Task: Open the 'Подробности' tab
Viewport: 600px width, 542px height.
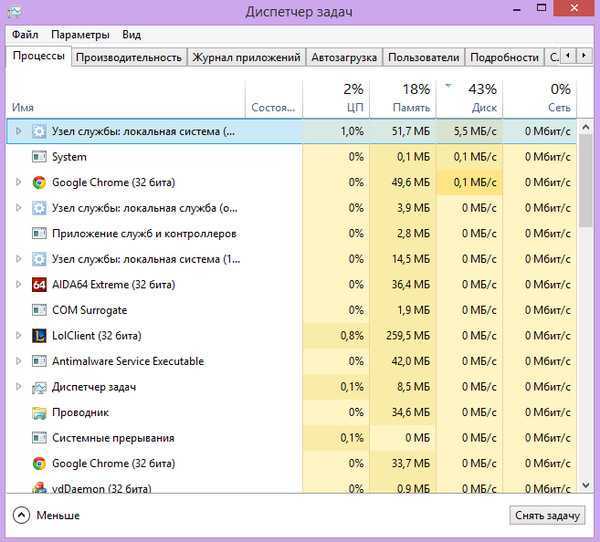Action: [504, 57]
